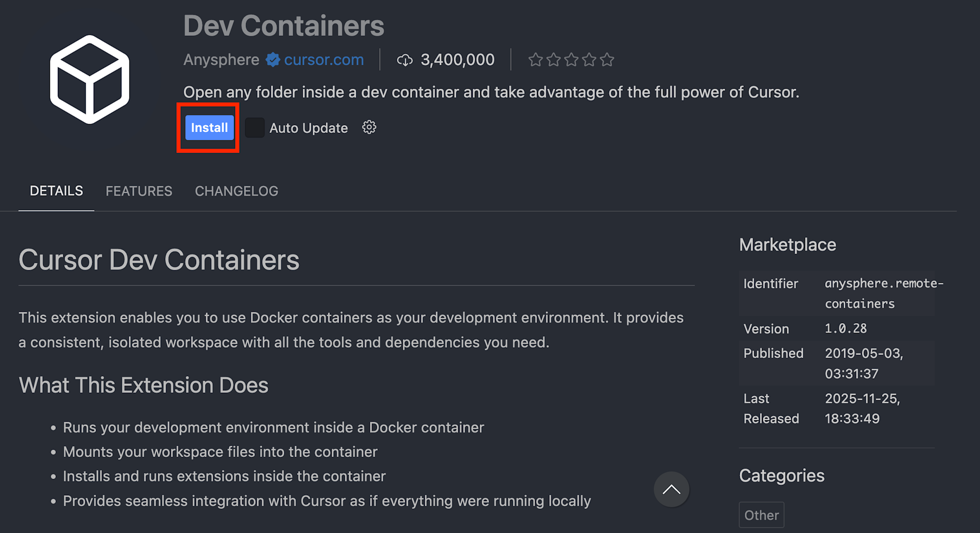
Task: Open the gear manage menu
Action: coord(369,127)
